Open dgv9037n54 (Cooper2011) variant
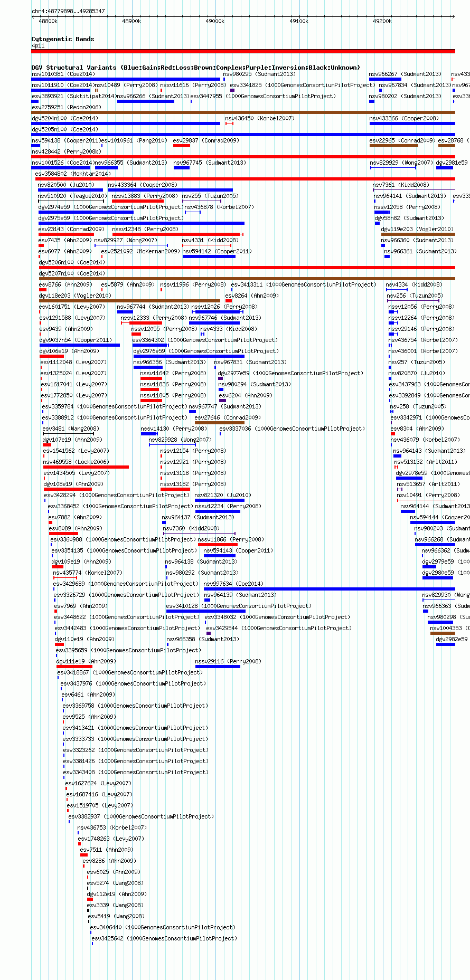This screenshot has width=470, height=980. click(76, 340)
